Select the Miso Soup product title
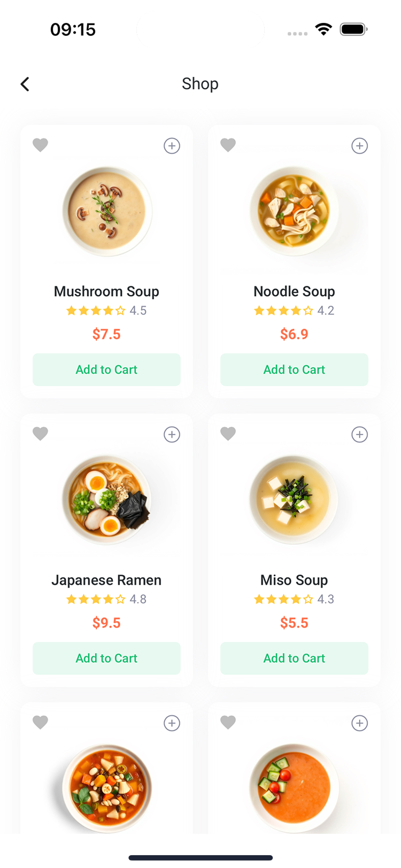Viewport: 401px width, 868px height. 294,580
